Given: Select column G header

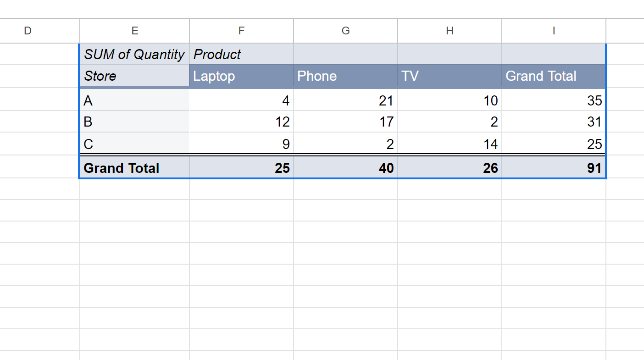Looking at the screenshot, I should point(345,31).
